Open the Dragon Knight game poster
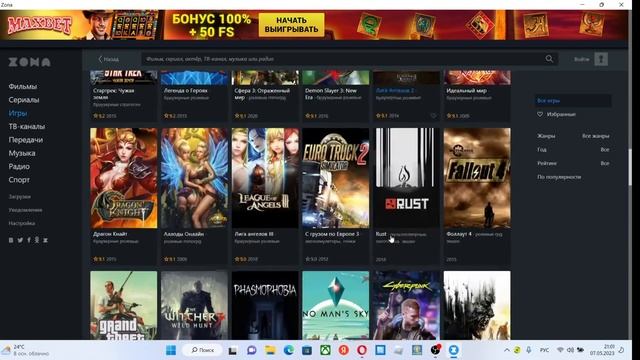Screen dimensions: 640x360 pyautogui.click(x=124, y=178)
